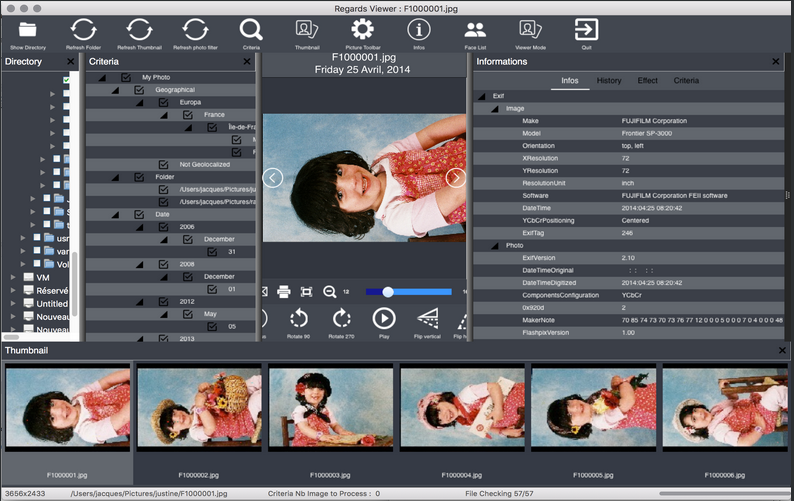Uncheck the Europa criteria checkbox
The width and height of the screenshot is (794, 501).
[163, 102]
